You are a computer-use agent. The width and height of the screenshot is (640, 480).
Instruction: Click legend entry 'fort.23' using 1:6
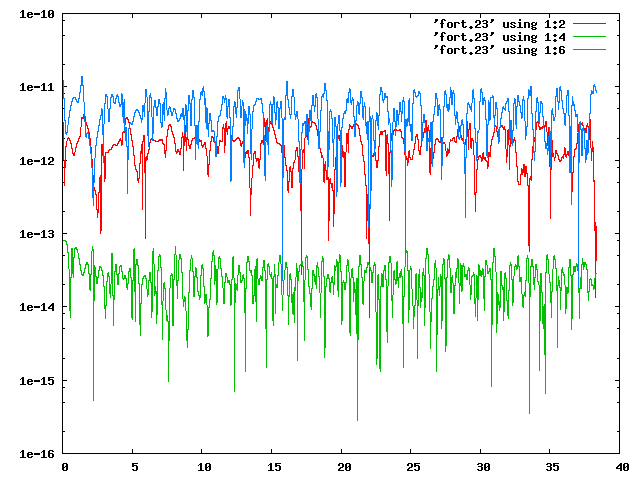[500, 50]
